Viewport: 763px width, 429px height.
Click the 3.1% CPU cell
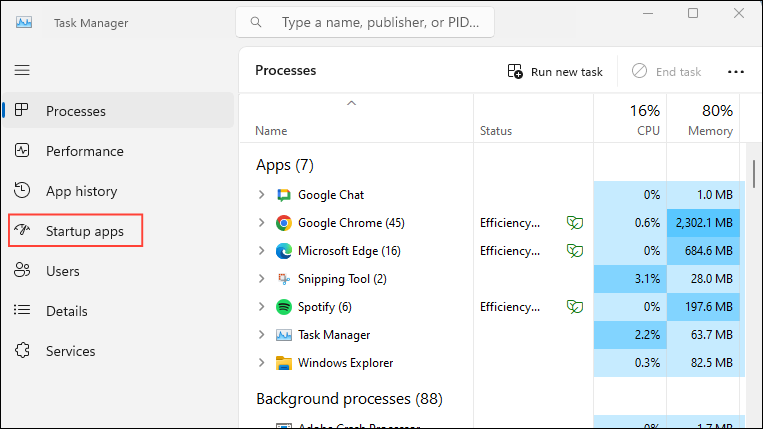coord(630,279)
